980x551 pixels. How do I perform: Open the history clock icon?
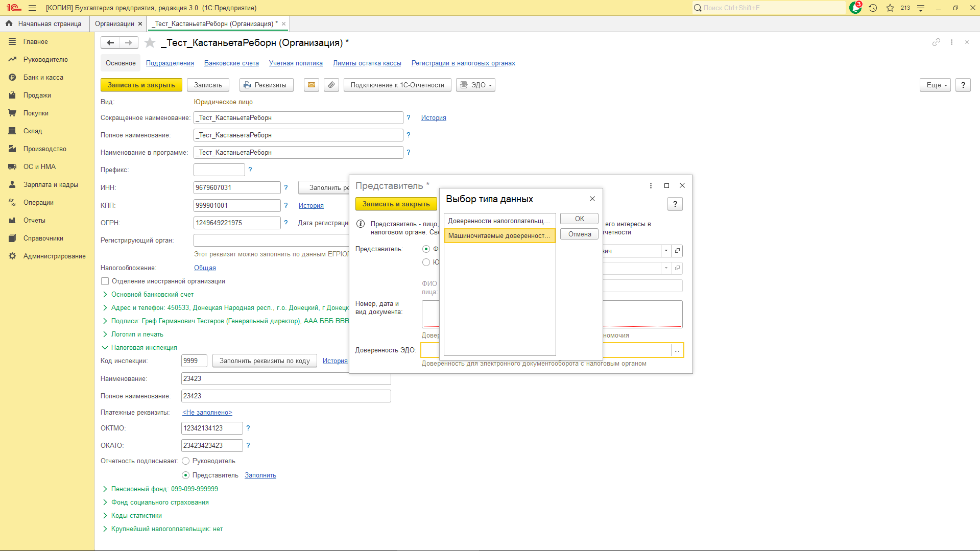[873, 8]
